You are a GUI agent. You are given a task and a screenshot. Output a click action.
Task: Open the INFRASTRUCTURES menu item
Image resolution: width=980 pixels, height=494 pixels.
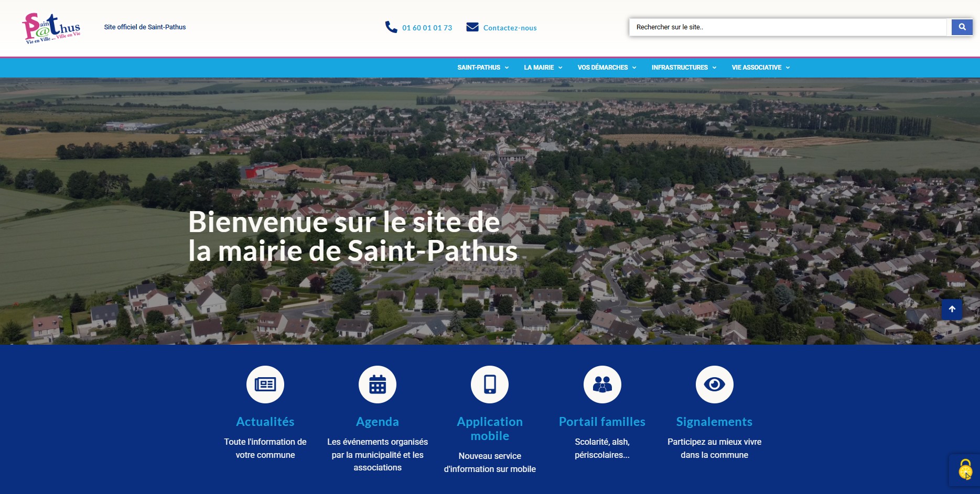pyautogui.click(x=684, y=68)
